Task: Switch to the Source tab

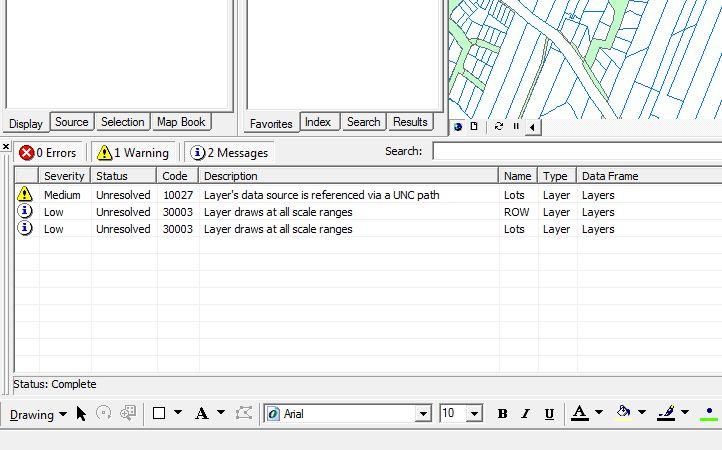Action: click(72, 122)
